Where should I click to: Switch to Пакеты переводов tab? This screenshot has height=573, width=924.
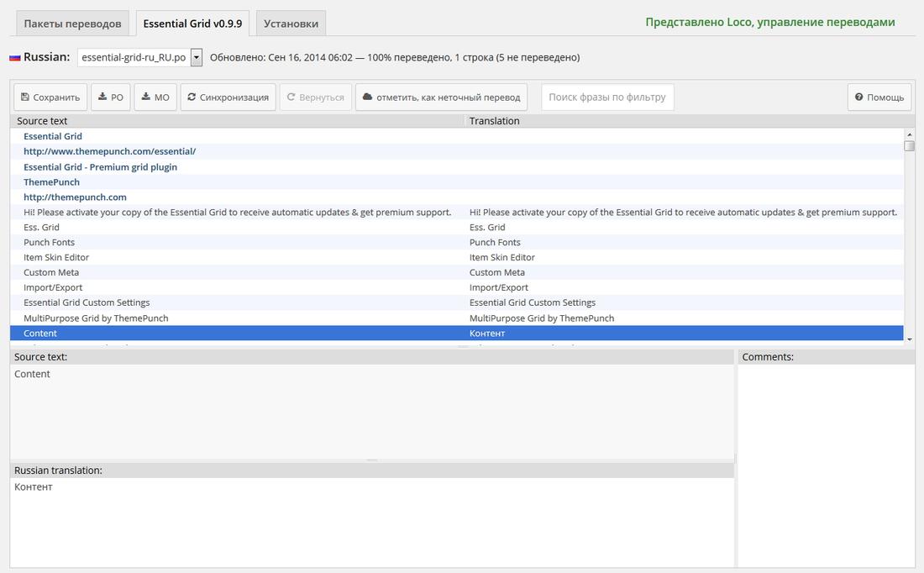coord(72,24)
